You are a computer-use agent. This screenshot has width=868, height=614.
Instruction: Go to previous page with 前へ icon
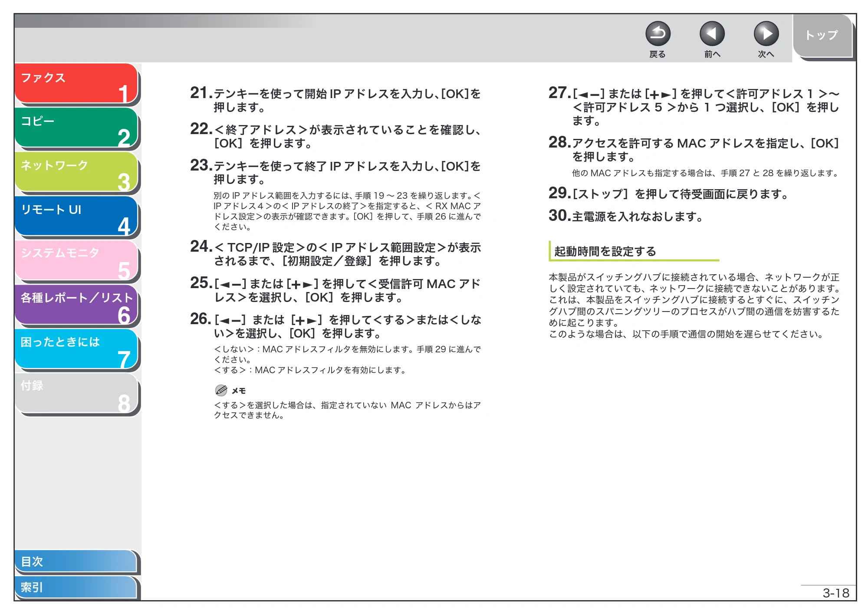tap(712, 34)
